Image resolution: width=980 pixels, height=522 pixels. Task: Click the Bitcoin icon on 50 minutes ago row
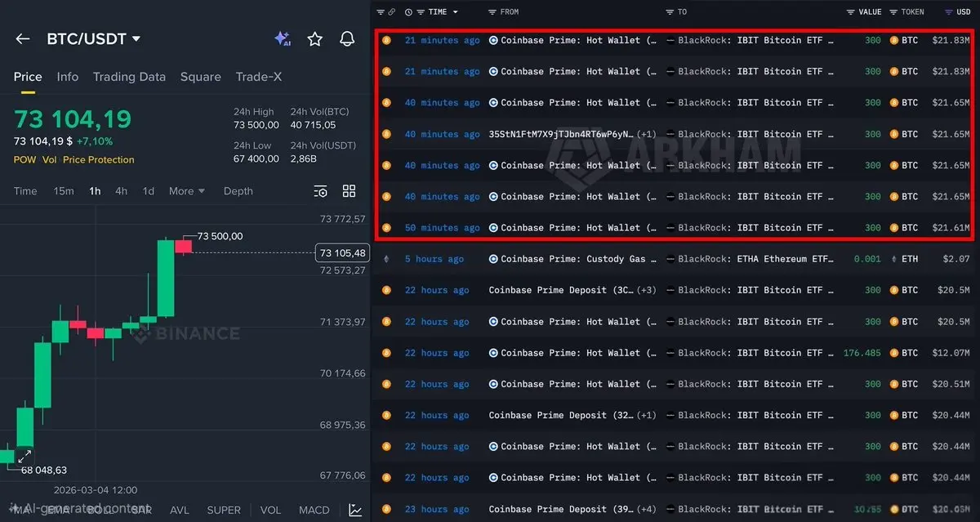386,228
